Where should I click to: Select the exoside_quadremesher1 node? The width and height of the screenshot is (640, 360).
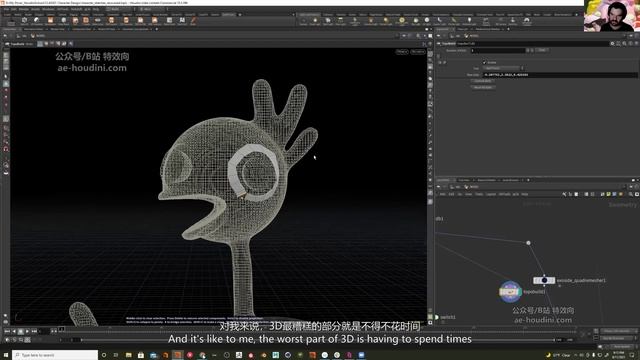pos(544,280)
